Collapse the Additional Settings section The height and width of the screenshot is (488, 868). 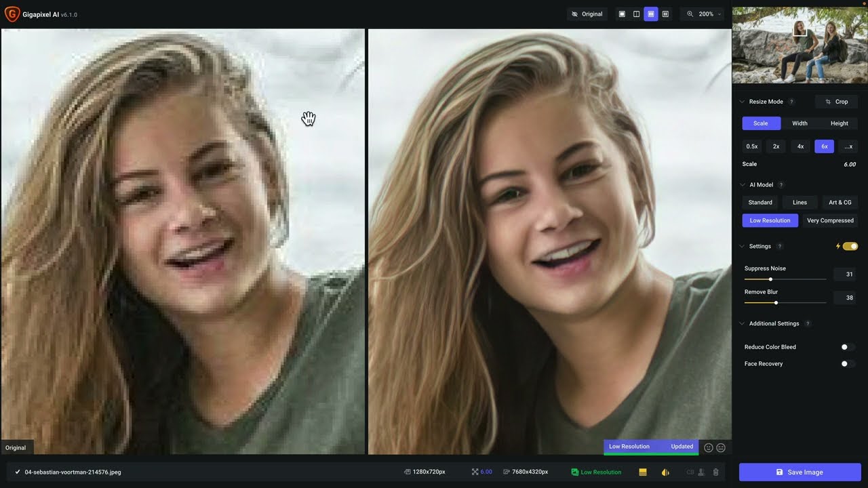click(741, 324)
